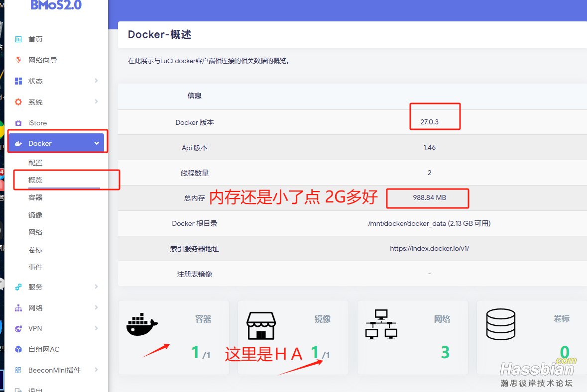Click the 镜像 card title link
Image resolution: width=587 pixels, height=392 pixels.
point(322,319)
